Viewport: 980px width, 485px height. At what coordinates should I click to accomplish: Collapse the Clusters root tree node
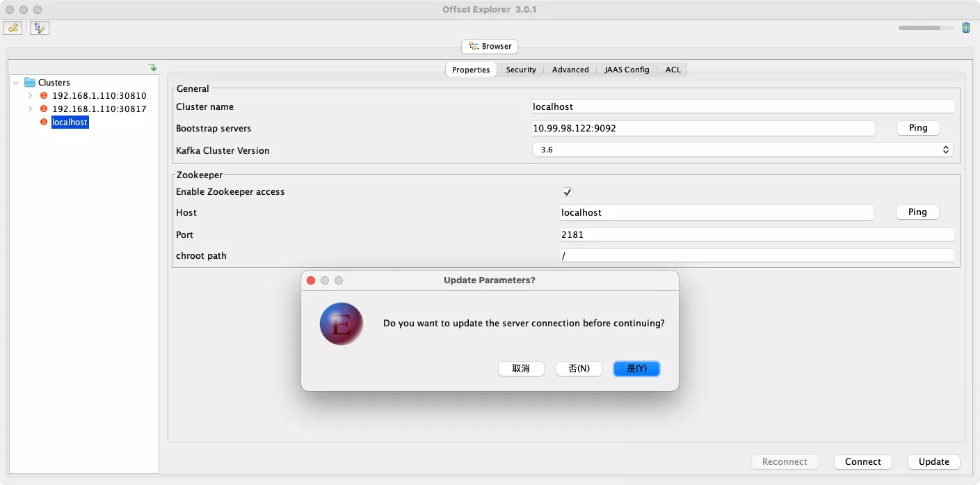tap(16, 82)
